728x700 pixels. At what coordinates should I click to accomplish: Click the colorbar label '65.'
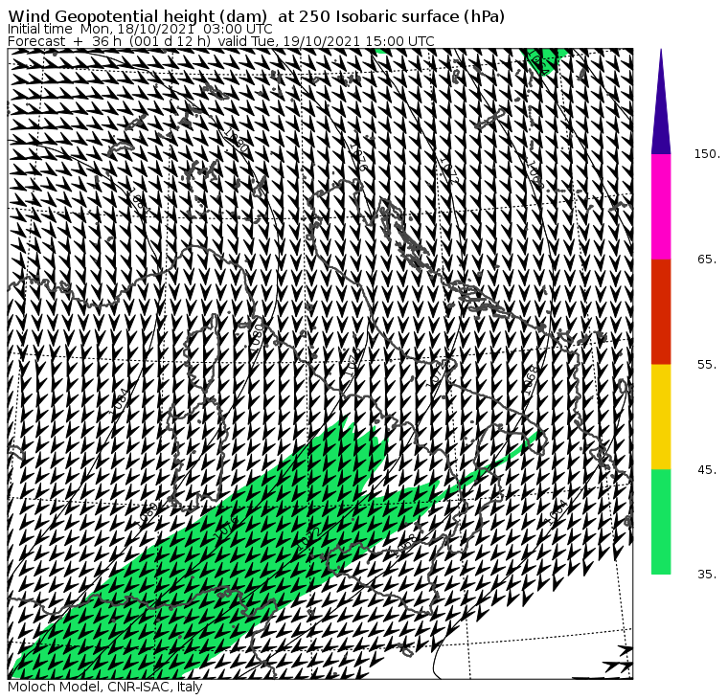pos(707,259)
